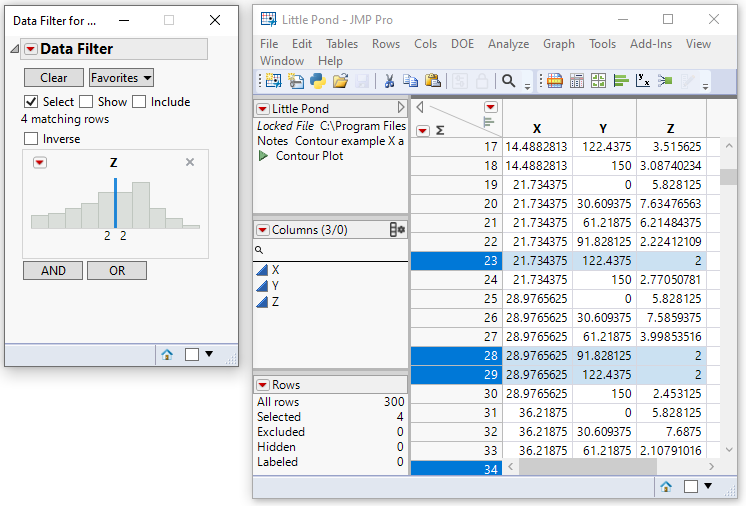The image size is (746, 506).
Task: Click the Open file folder icon
Action: (340, 81)
